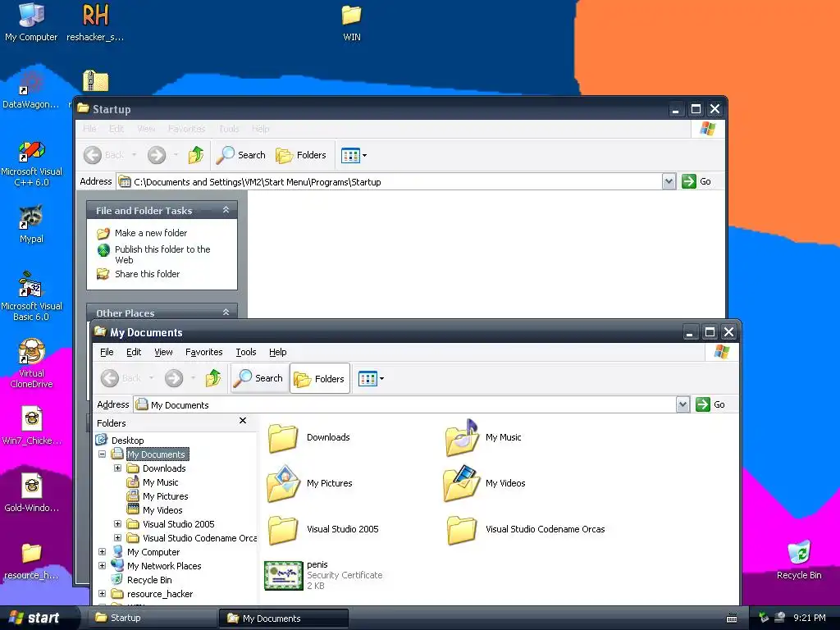Select the Gold-Windo desktop file
The image size is (840, 630).
tap(31, 493)
